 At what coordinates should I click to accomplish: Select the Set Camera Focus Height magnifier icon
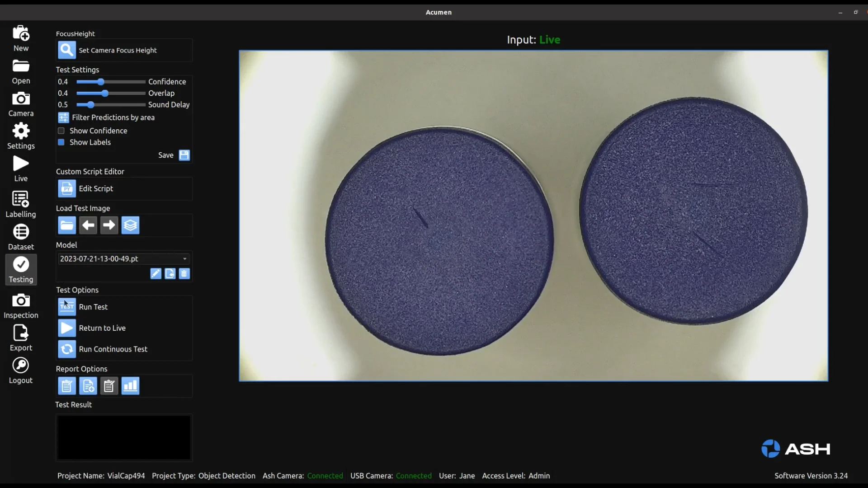[66, 50]
